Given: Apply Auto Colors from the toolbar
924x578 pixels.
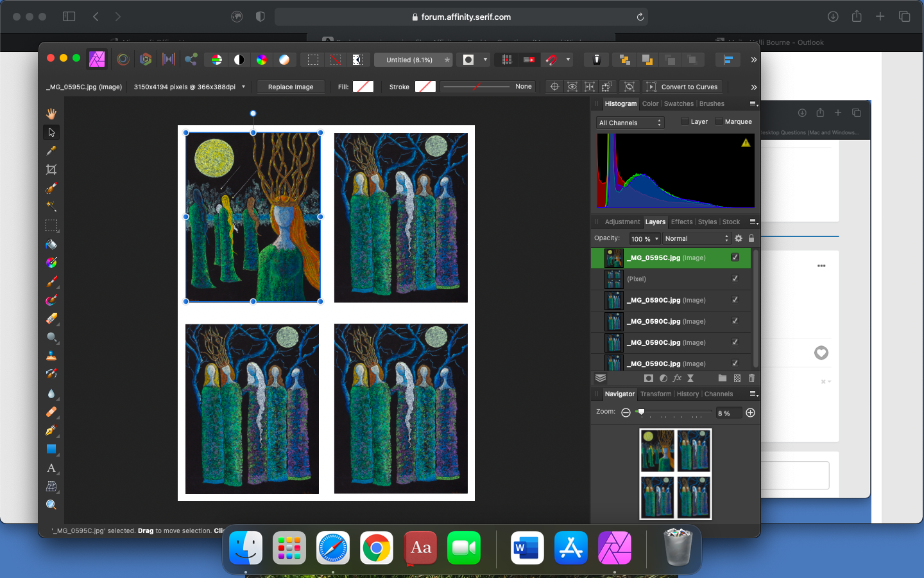Looking at the screenshot, I should pos(262,60).
